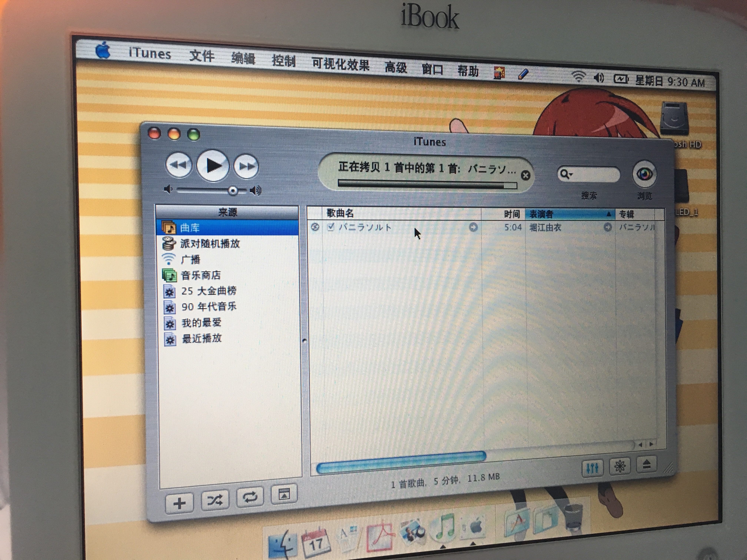Sort by 时间 column header
Screen dimensions: 747x560
(x=503, y=214)
